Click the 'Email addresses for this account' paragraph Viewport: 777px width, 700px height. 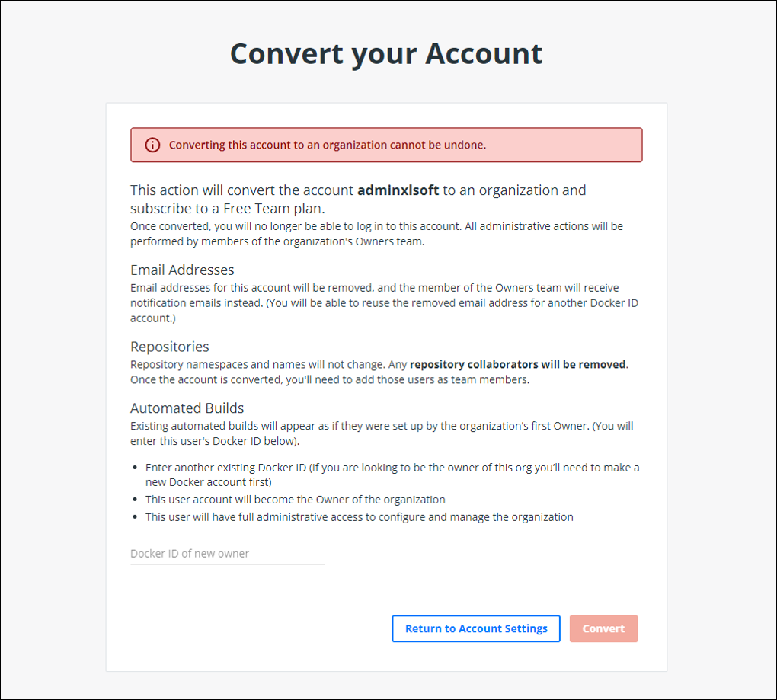pyautogui.click(x=384, y=303)
